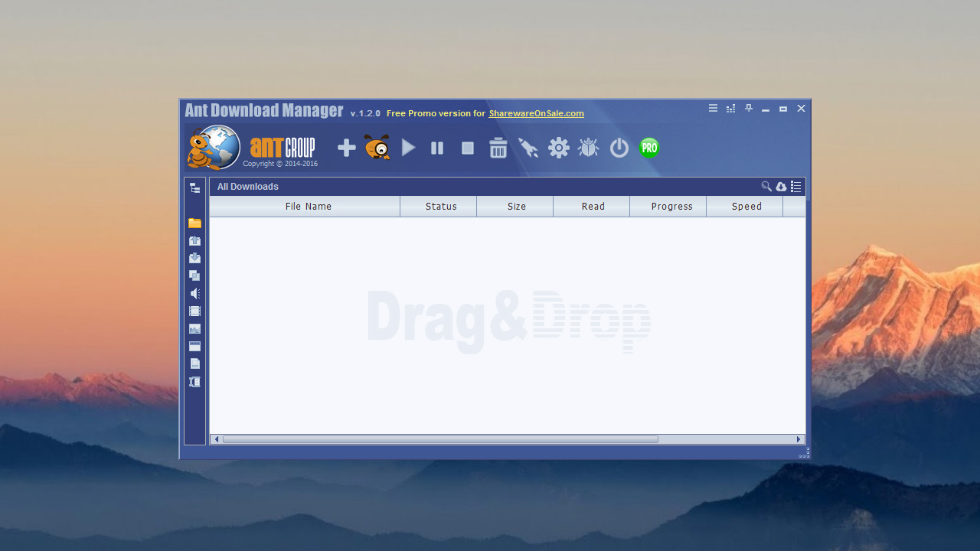Click the trash can delete icon

click(498, 148)
